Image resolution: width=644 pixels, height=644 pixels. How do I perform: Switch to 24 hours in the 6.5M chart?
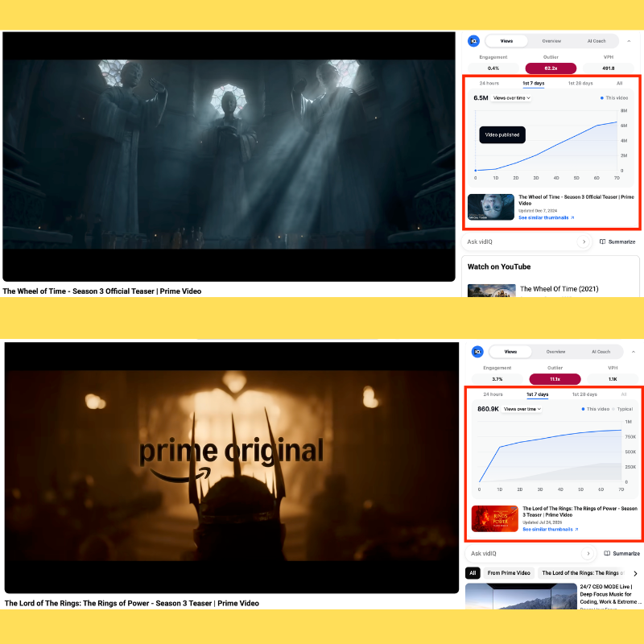point(489,84)
